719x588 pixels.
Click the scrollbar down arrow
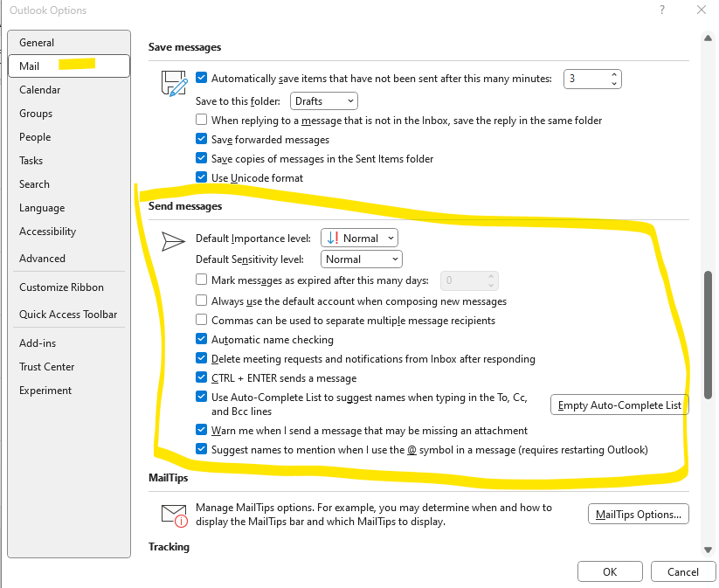coord(708,550)
